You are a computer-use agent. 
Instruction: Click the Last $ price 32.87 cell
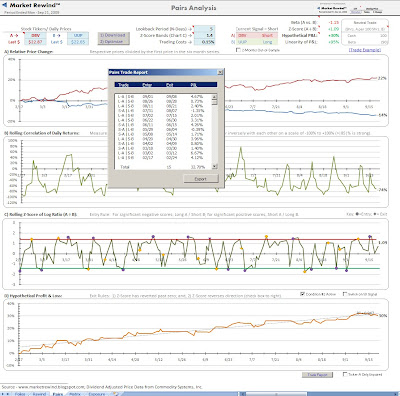pyautogui.click(x=35, y=42)
